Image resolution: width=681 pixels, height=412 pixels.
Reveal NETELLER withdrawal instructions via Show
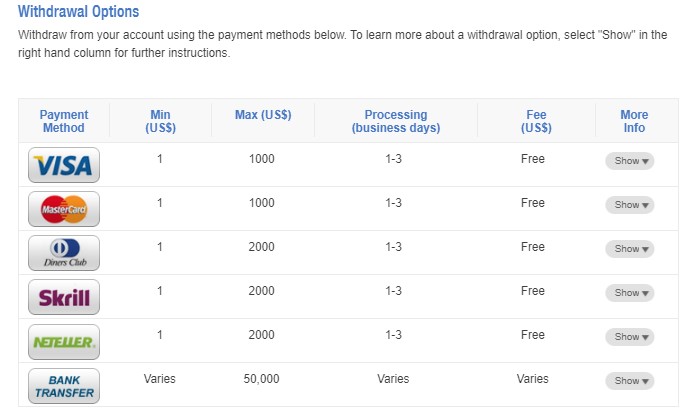630,337
